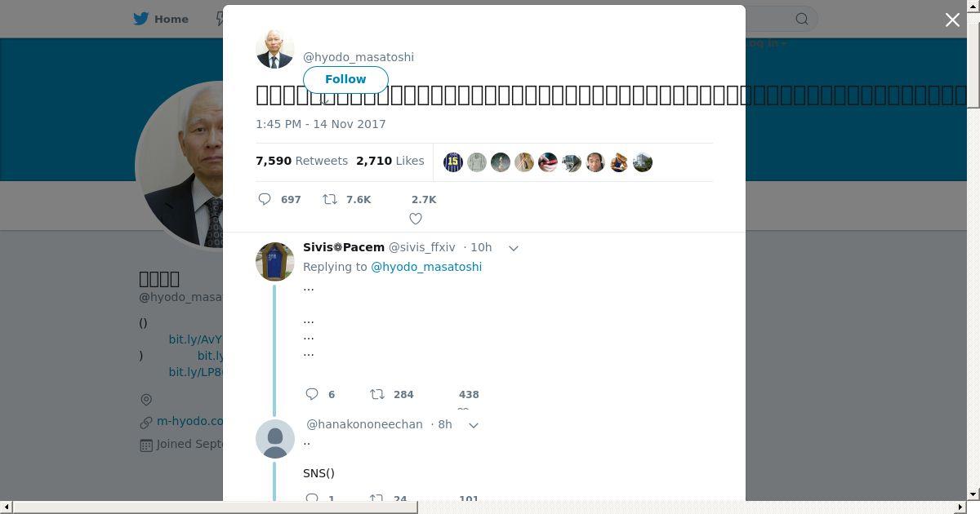Image resolution: width=980 pixels, height=514 pixels.
Task: Click the scroll-down arrow of vertical scrollbar
Action: click(x=973, y=494)
